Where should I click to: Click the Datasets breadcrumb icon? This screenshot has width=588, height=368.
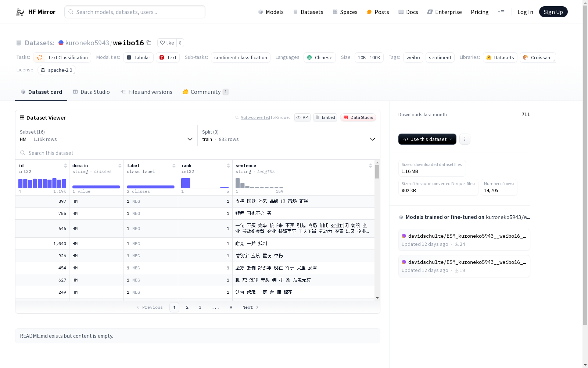click(x=19, y=43)
